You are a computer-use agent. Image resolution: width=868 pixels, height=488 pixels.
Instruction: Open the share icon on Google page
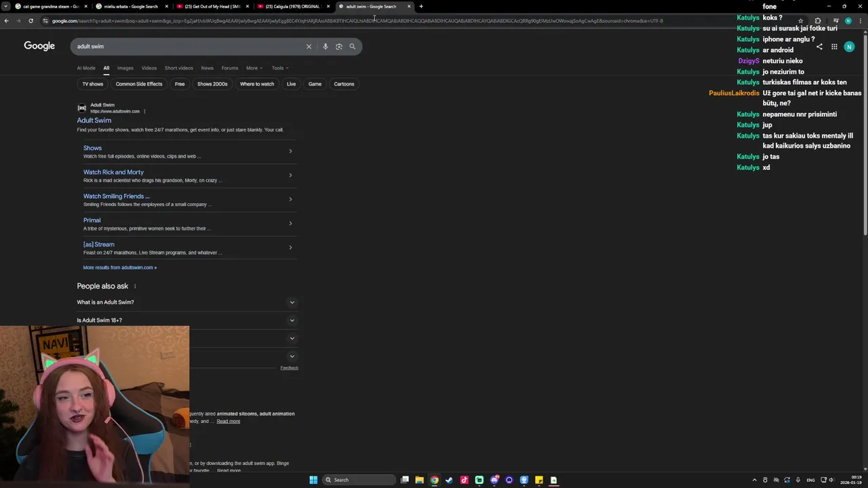[819, 47]
